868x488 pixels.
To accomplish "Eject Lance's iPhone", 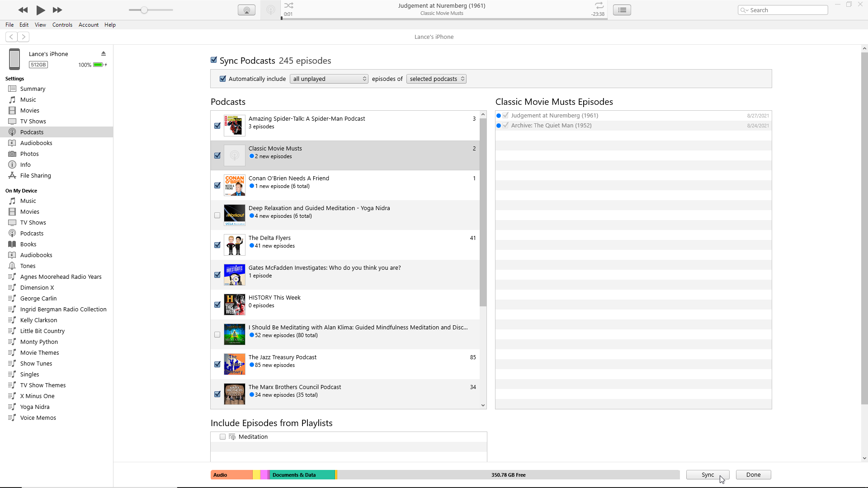I will 104,53.
